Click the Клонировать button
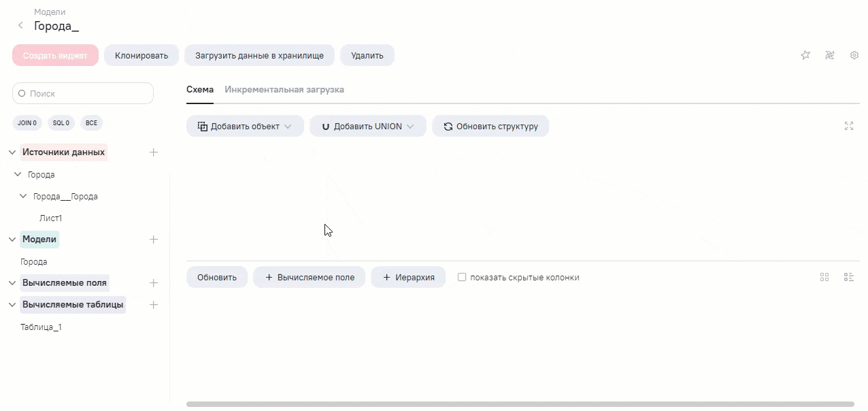The image size is (868, 411). point(141,55)
